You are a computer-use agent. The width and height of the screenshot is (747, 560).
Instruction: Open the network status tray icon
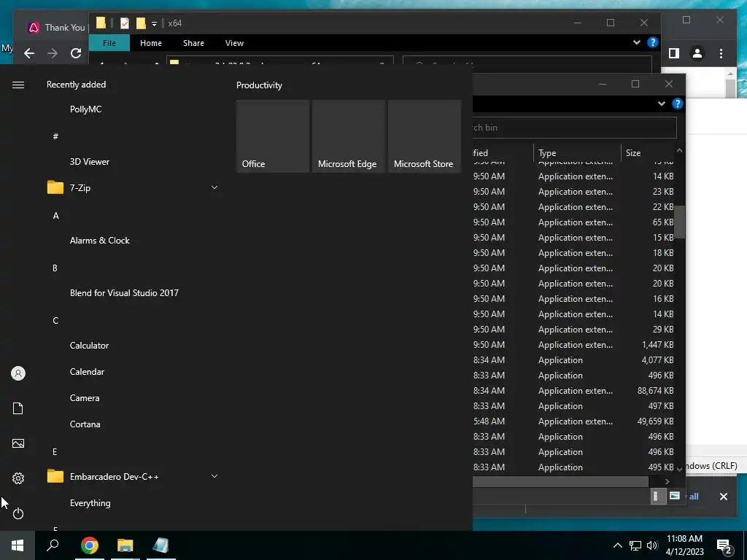click(x=635, y=545)
